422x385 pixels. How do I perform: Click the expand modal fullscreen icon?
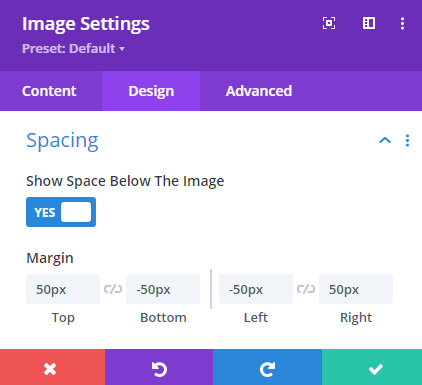329,23
